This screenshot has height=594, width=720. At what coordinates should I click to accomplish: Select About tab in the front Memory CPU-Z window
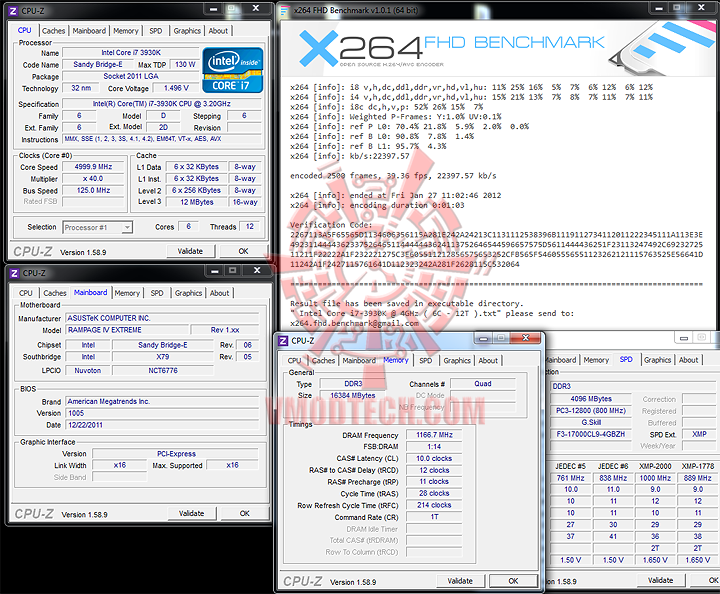488,361
